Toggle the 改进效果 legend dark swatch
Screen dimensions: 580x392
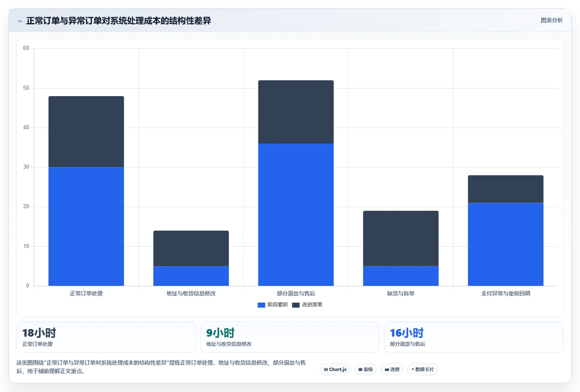point(296,305)
